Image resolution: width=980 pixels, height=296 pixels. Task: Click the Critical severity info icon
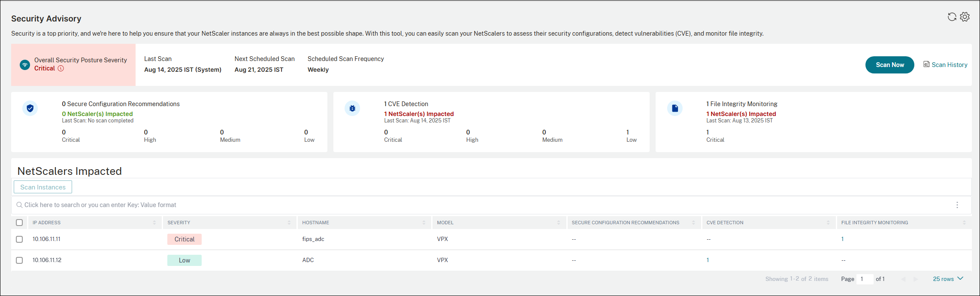[x=61, y=68]
